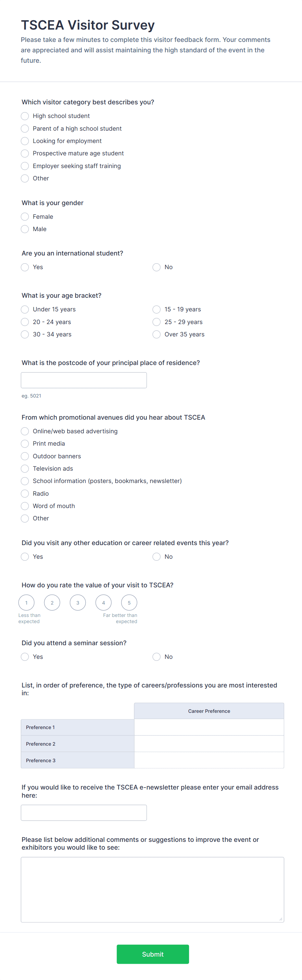Image resolution: width=302 pixels, height=980 pixels.
Task: Select Female as your gender
Action: (25, 216)
